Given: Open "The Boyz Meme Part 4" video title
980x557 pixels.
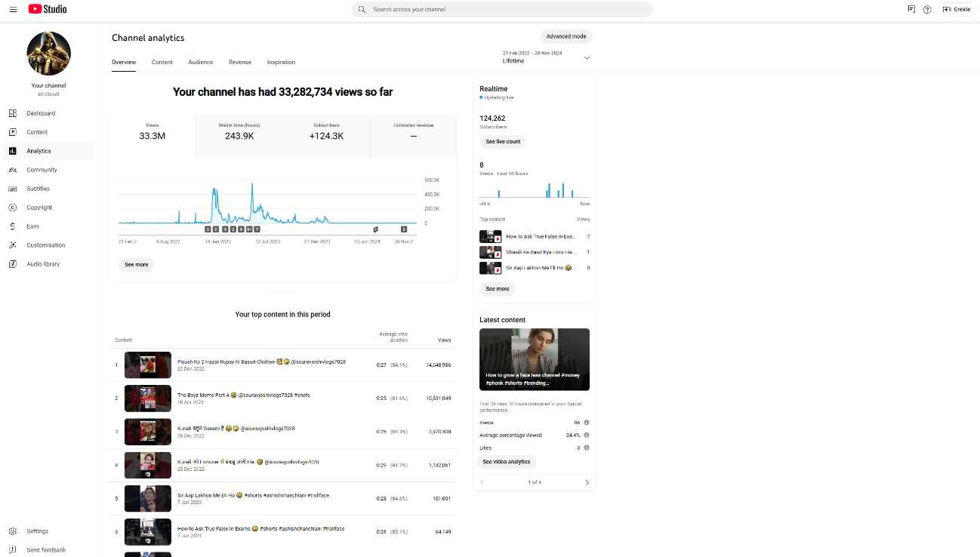Looking at the screenshot, I should tap(244, 395).
